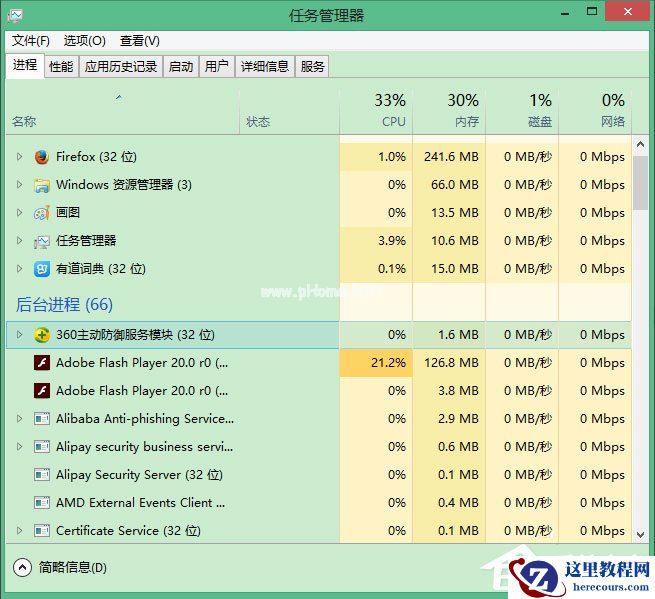Image resolution: width=655 pixels, height=599 pixels.
Task: Expand the Alibaba Anti-phishing Service group
Action: point(19,419)
